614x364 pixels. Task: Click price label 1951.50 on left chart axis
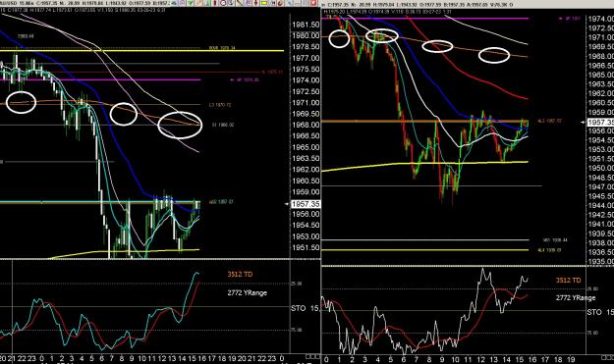tap(306, 248)
